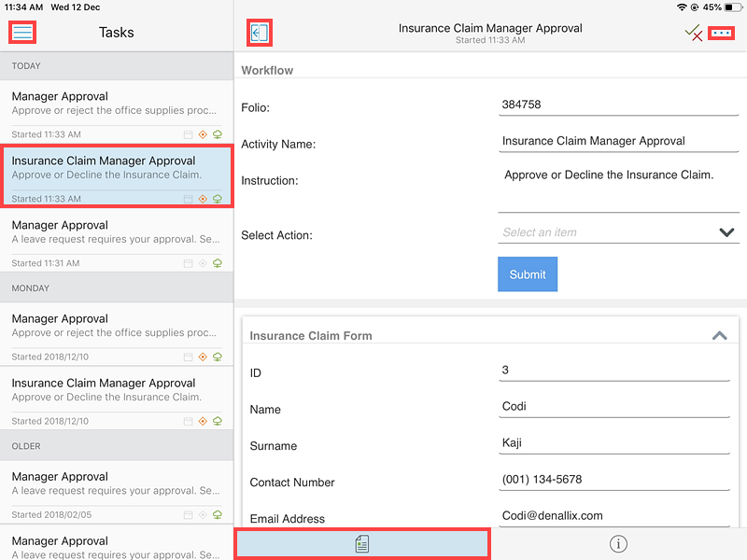
Task: Tap green cloud icon on first Manager Approval
Action: [218, 134]
